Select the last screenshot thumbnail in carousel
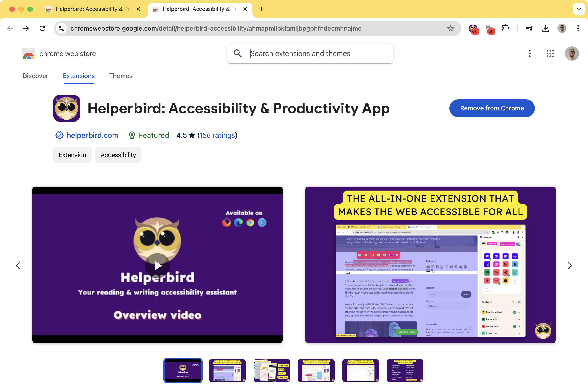The image size is (588, 387). [x=405, y=370]
